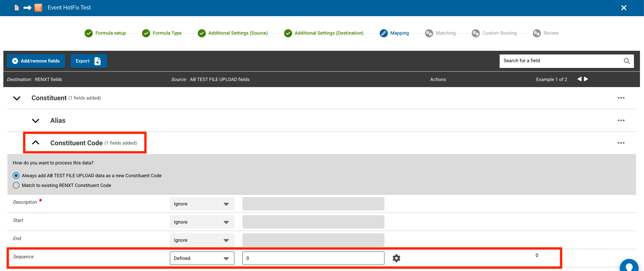
Task: Click the Sequence field label
Action: point(23,257)
